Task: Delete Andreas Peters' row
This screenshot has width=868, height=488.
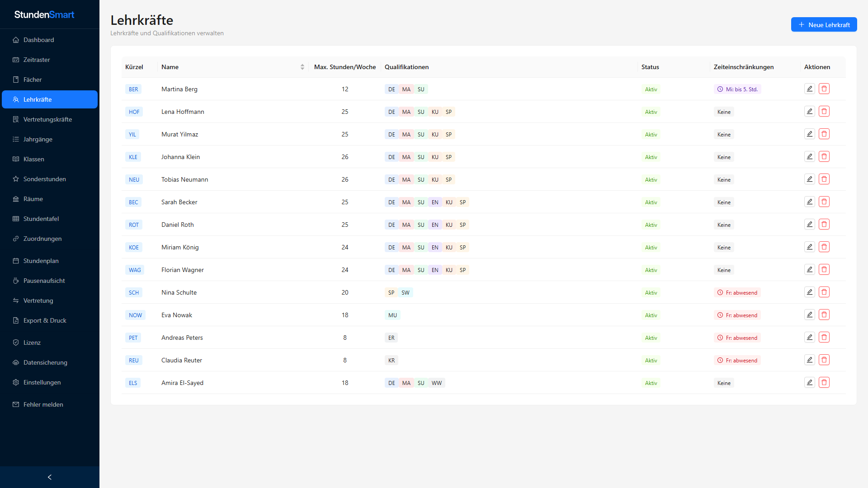Action: pos(824,338)
